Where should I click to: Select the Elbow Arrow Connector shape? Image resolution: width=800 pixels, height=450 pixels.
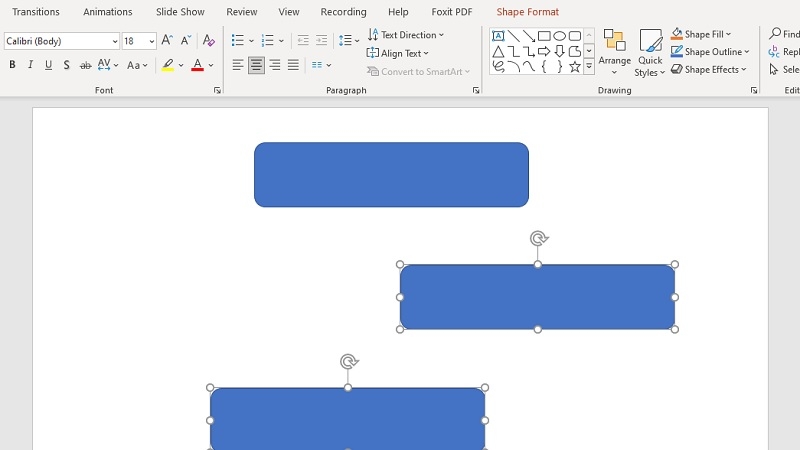click(529, 51)
